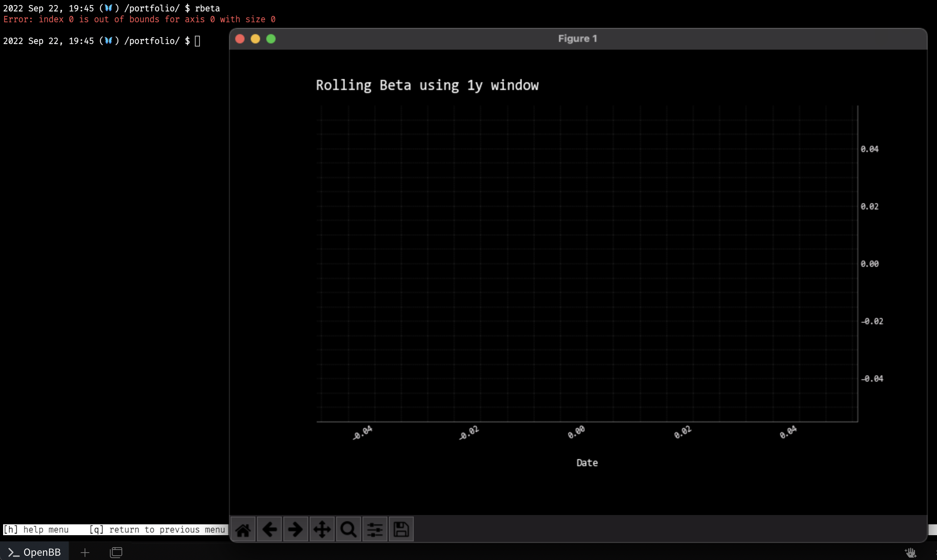Select the OpenBB terminal tab
This screenshot has width=937, height=560.
pyautogui.click(x=35, y=552)
